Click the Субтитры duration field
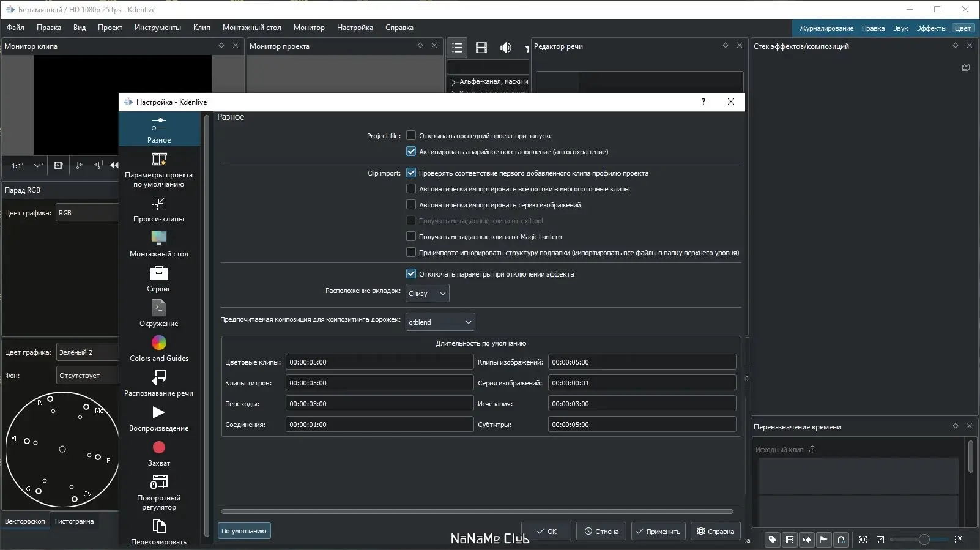Image resolution: width=980 pixels, height=550 pixels. [642, 425]
